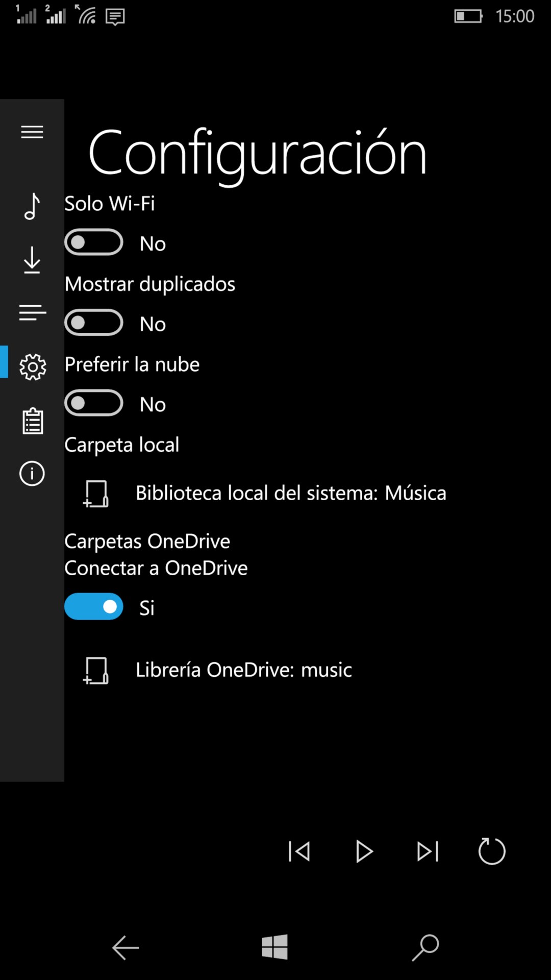The width and height of the screenshot is (551, 980).
Task: Click the add local folder icon
Action: pos(96,494)
